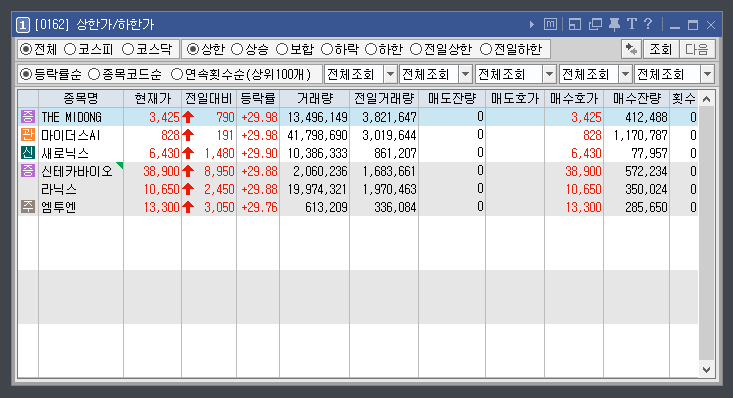The width and height of the screenshot is (733, 398).
Task: Click the 매수호가 column header
Action: [x=574, y=99]
